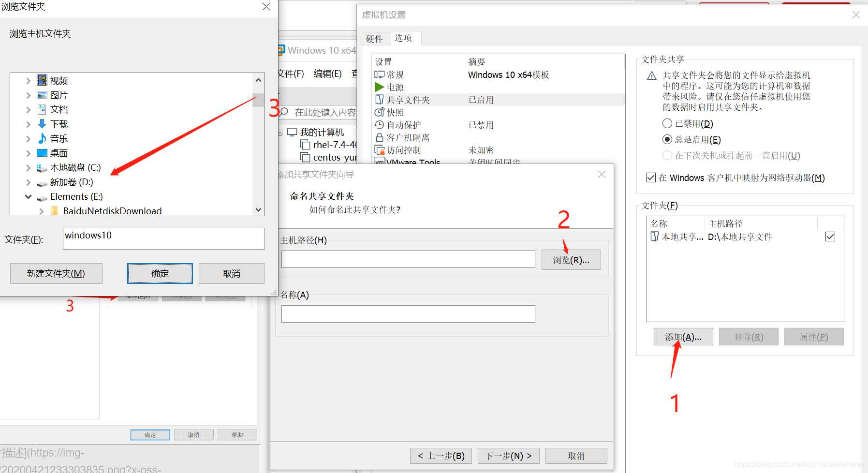Expand the 图片 tree node
The image size is (868, 473).
[28, 95]
